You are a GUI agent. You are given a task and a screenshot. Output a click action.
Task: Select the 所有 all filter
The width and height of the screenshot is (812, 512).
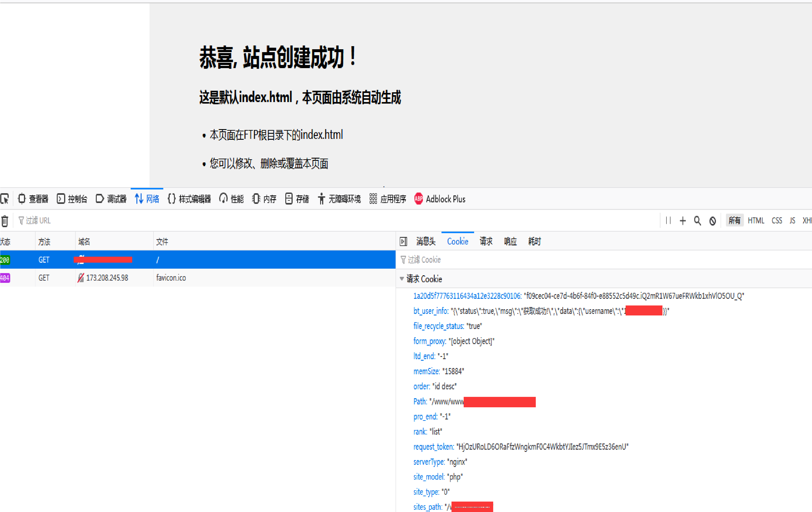pyautogui.click(x=734, y=221)
